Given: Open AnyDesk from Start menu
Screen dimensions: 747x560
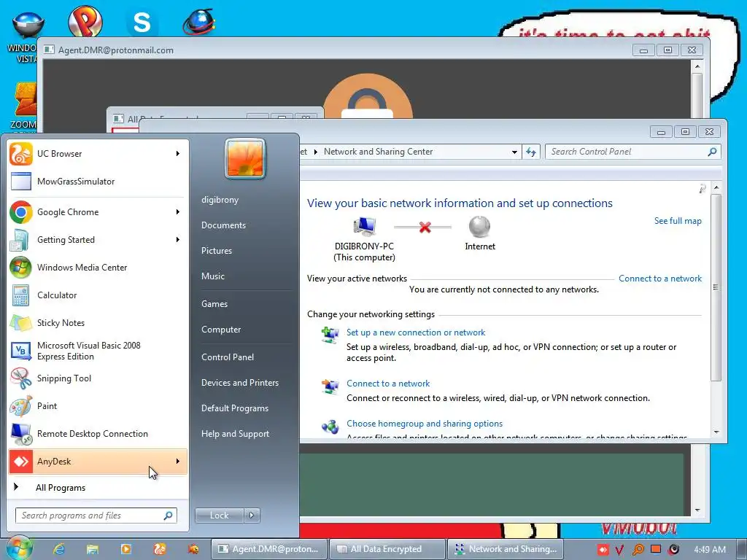Looking at the screenshot, I should pos(98,462).
